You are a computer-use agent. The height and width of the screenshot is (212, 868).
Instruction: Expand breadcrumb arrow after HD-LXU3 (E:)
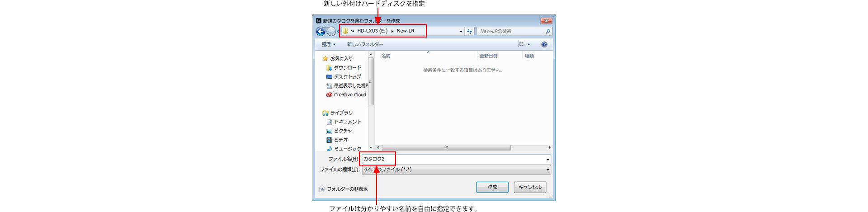pos(392,31)
